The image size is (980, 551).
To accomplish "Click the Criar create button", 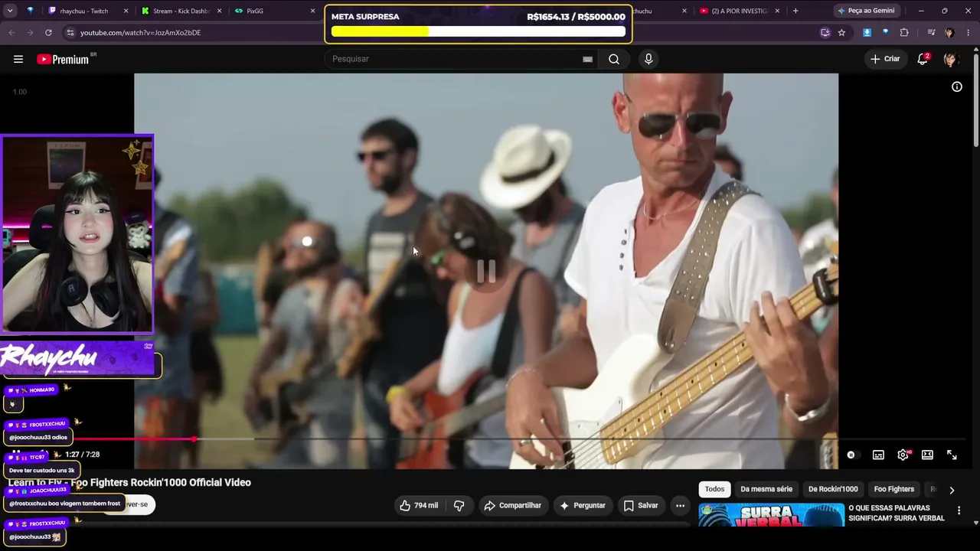I will [x=885, y=59].
